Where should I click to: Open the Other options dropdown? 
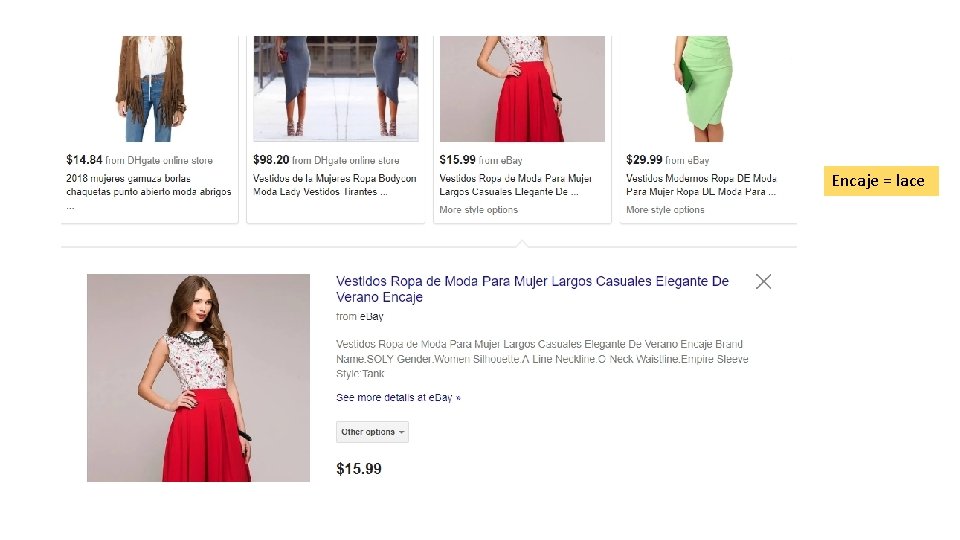372,432
